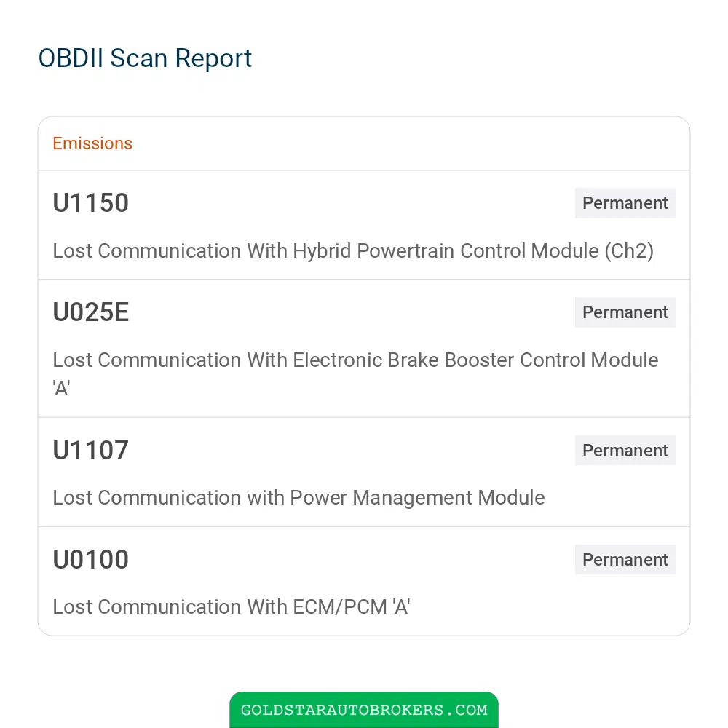Open the Electronic Brake Booster Control Module description
This screenshot has width=728, height=728.
tap(355, 373)
